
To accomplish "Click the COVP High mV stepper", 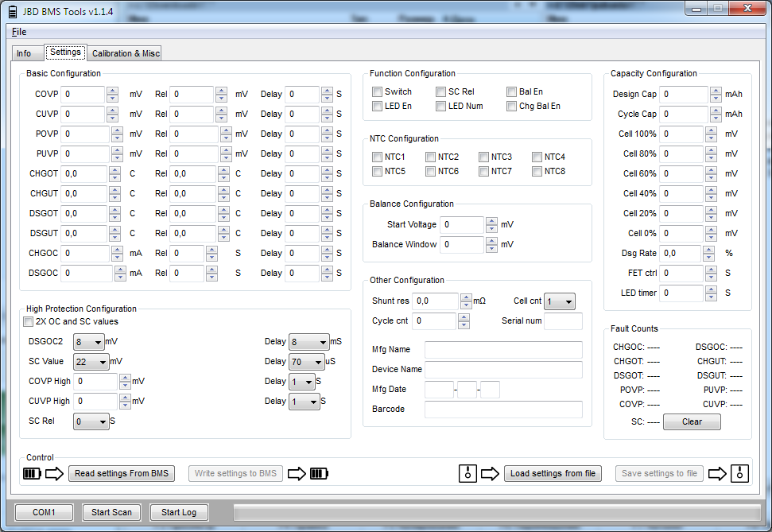I will [125, 381].
